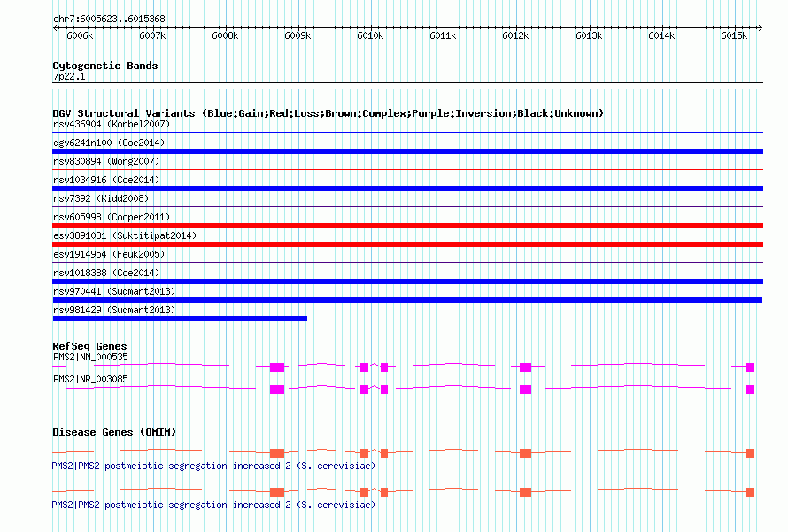Click the nsv436904 (Korbel2007) variant label
The image size is (788, 532).
coord(112,124)
